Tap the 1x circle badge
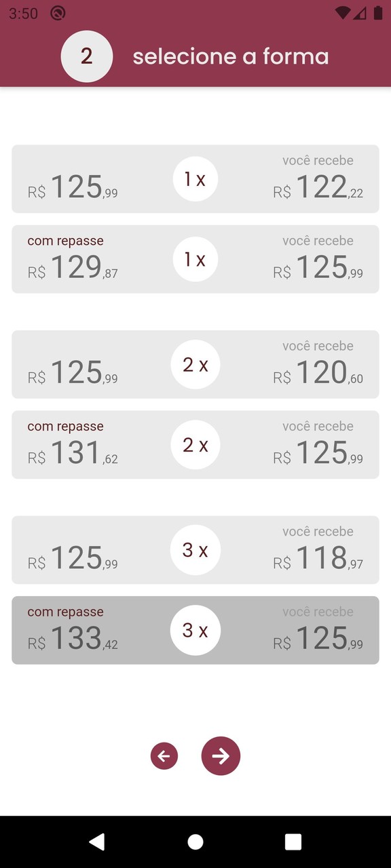This screenshot has width=391, height=868. tap(195, 178)
